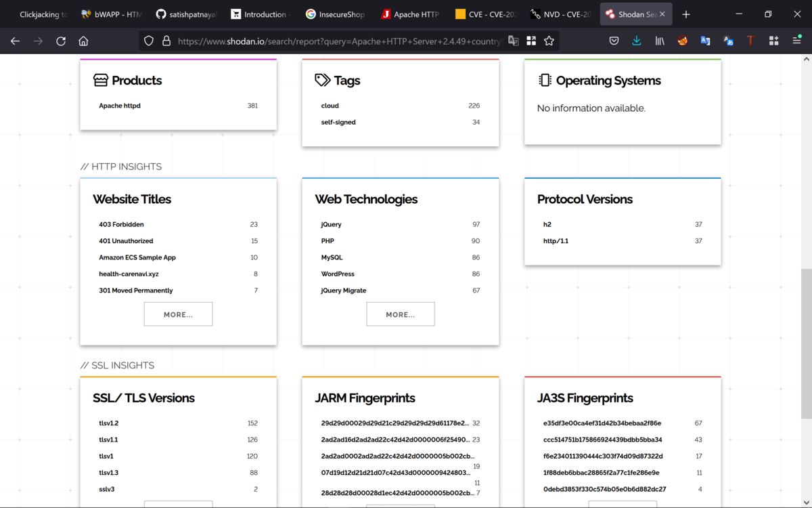The height and width of the screenshot is (508, 812).
Task: Select Amazon ECS Sample App title
Action: click(x=137, y=257)
